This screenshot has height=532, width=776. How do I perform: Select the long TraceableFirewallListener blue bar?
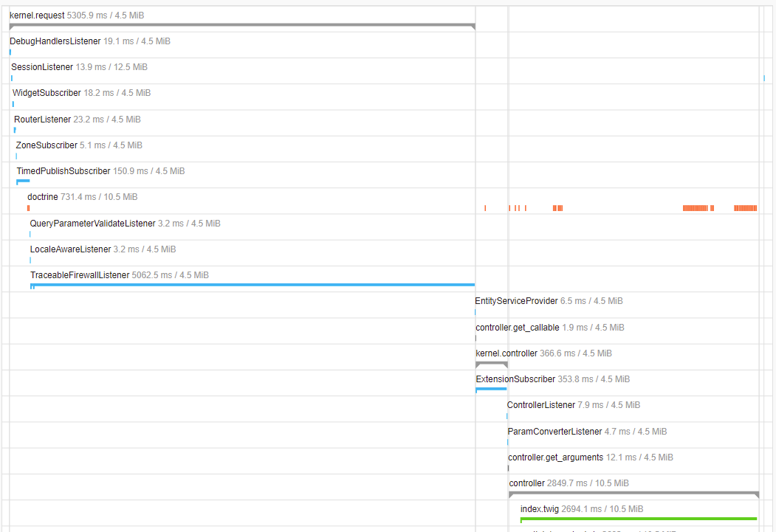[x=253, y=286]
